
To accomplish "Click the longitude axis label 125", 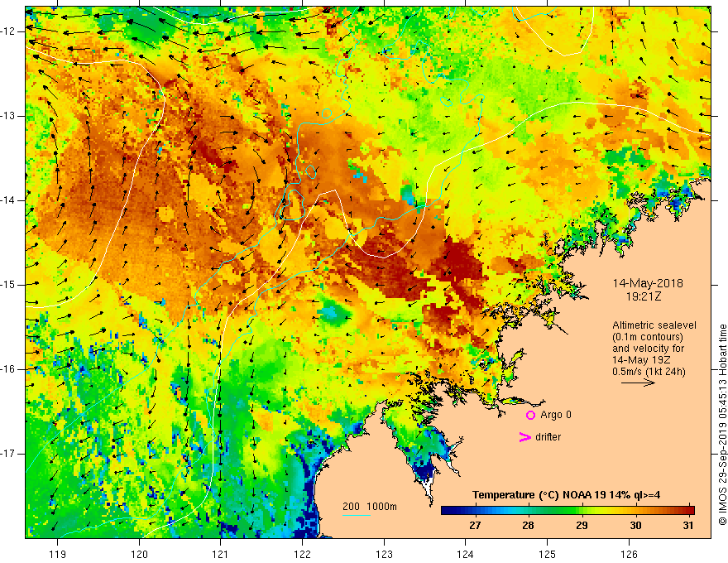I will click(547, 554).
